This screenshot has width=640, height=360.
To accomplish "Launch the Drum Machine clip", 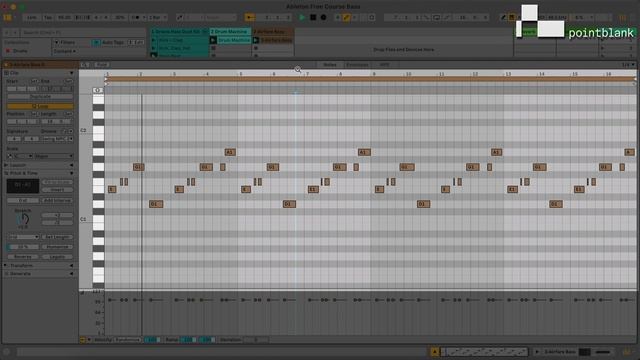I will click(x=213, y=40).
